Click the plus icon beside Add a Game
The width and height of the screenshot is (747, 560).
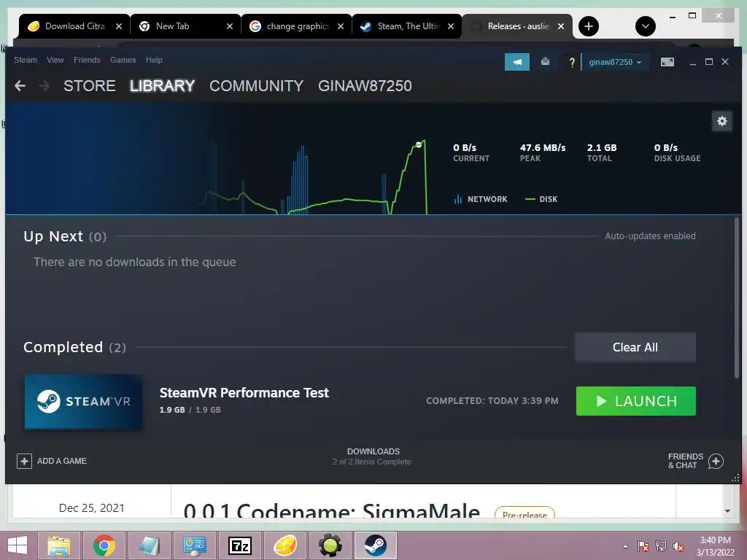click(24, 461)
